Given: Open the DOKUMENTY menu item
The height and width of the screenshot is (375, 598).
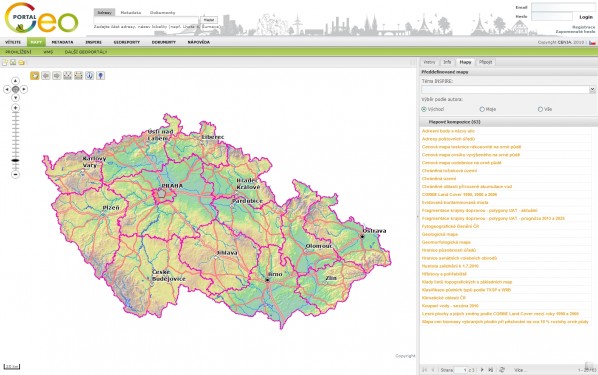Looking at the screenshot, I should (x=164, y=42).
